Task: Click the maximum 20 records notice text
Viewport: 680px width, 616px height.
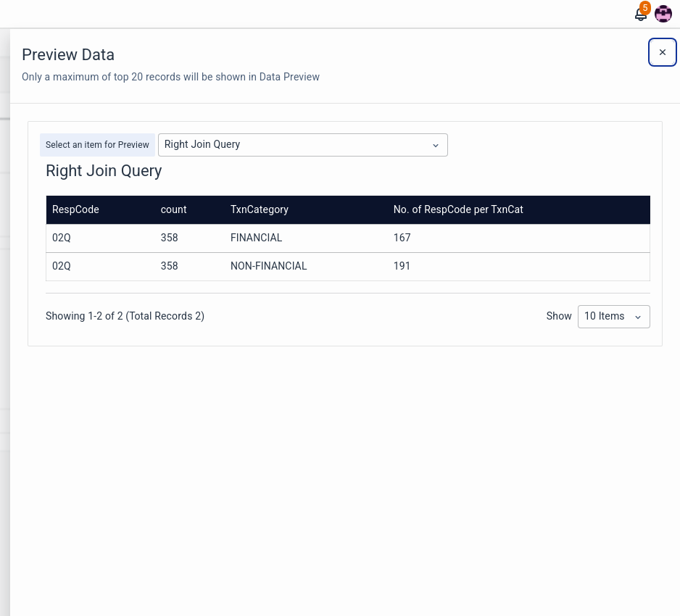Action: 170,77
